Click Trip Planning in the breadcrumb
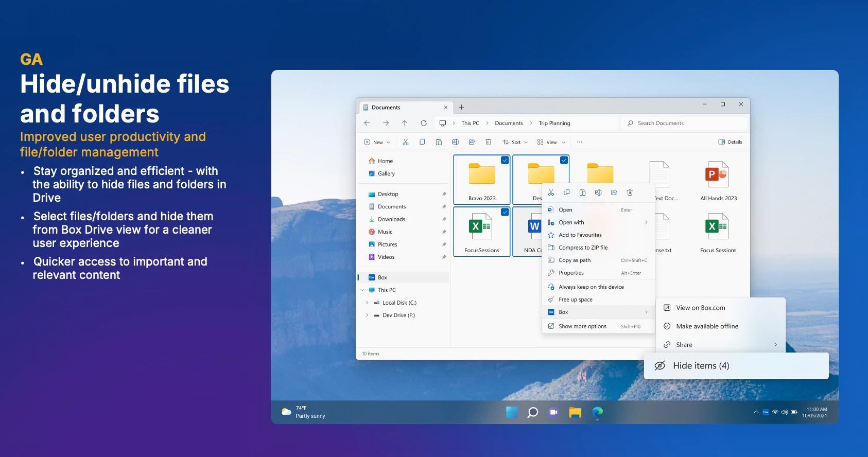This screenshot has height=457, width=868. [x=554, y=124]
